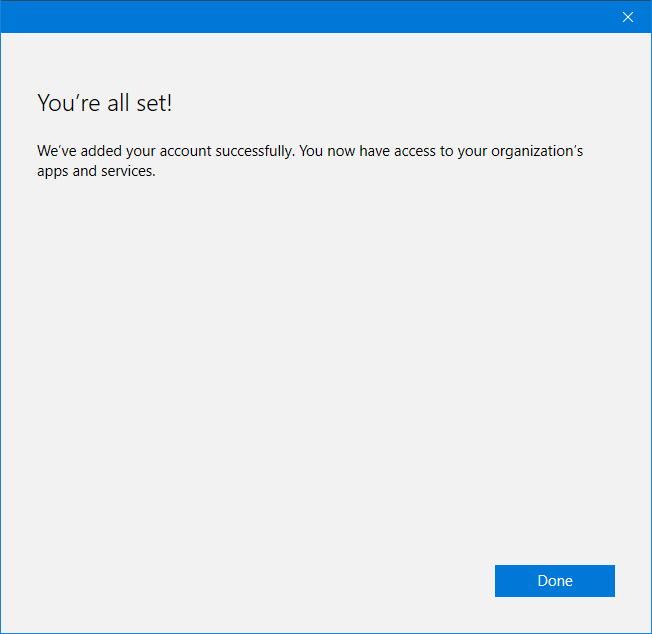Screen dimensions: 652x634
Task: Click the Done button
Action: (x=555, y=581)
